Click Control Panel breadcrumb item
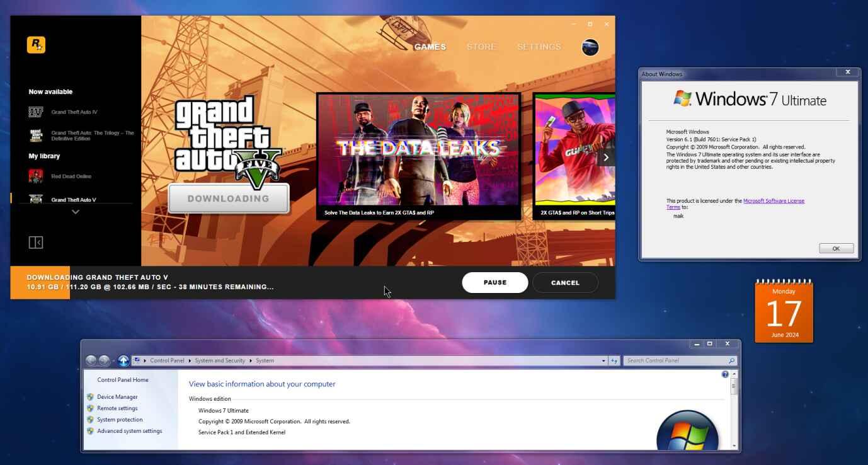 [167, 361]
